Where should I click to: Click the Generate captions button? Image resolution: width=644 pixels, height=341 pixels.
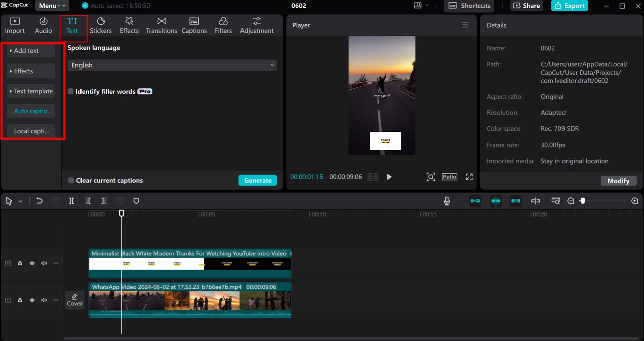pos(258,180)
